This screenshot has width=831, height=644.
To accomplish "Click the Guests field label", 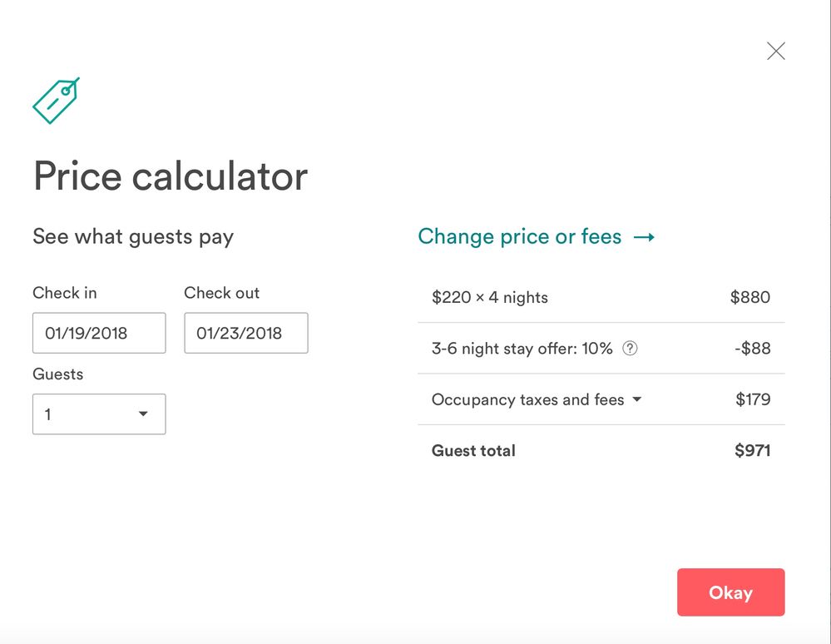I will [58, 374].
